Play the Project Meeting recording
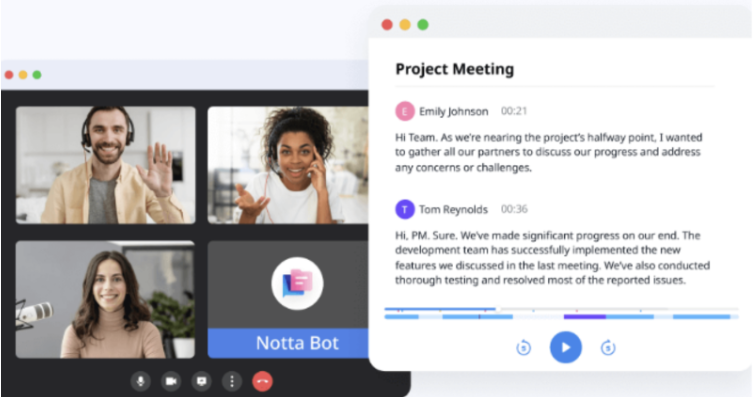The image size is (755, 399). [566, 347]
